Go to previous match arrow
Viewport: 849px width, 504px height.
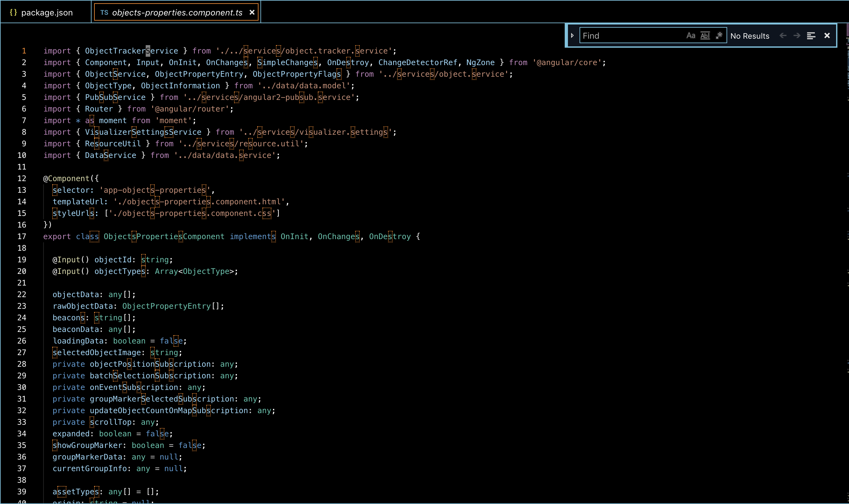coord(783,36)
